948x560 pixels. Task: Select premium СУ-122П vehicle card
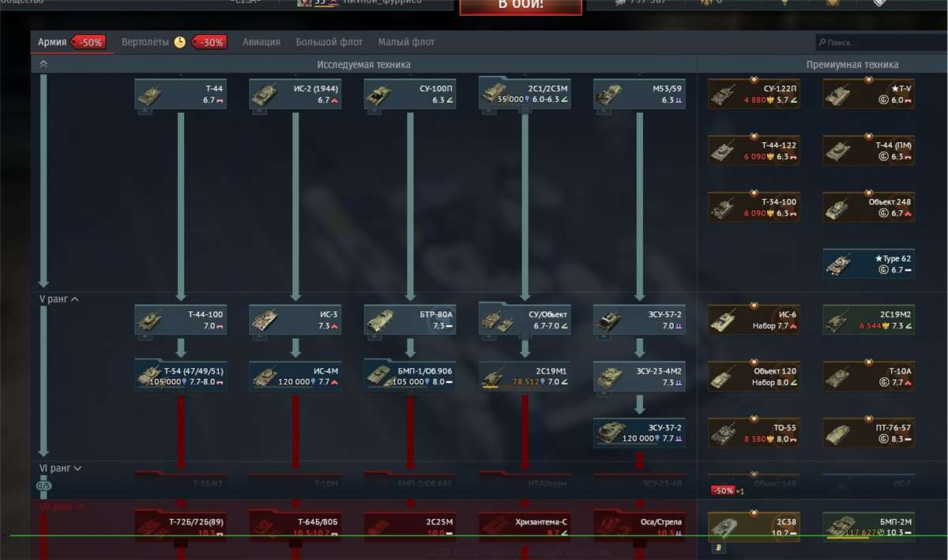(x=754, y=95)
